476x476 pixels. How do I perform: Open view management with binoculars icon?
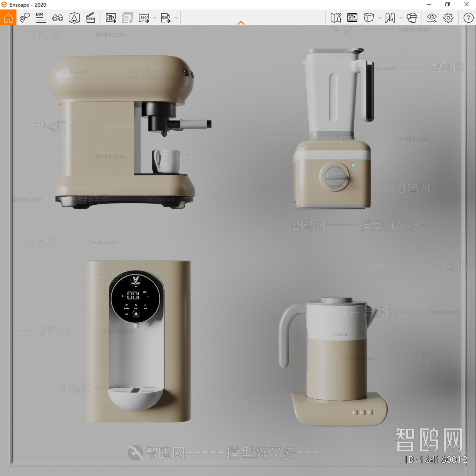pyautogui.click(x=57, y=18)
